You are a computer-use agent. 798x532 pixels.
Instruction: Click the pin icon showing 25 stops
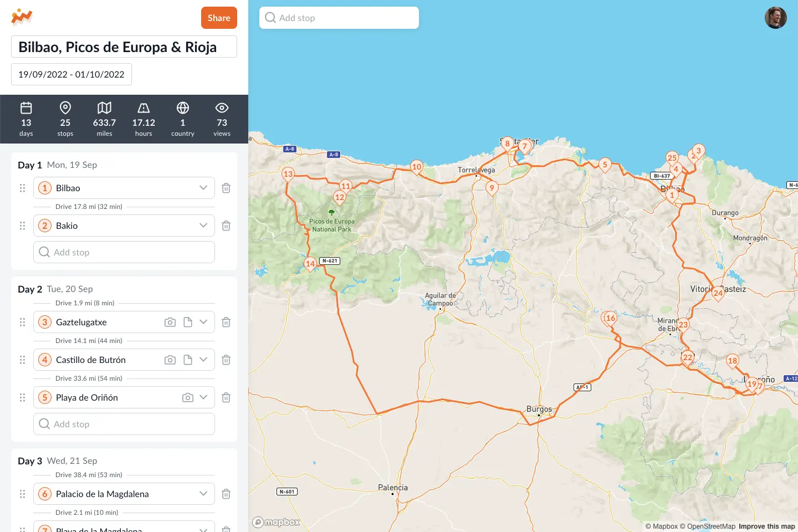pyautogui.click(x=65, y=108)
